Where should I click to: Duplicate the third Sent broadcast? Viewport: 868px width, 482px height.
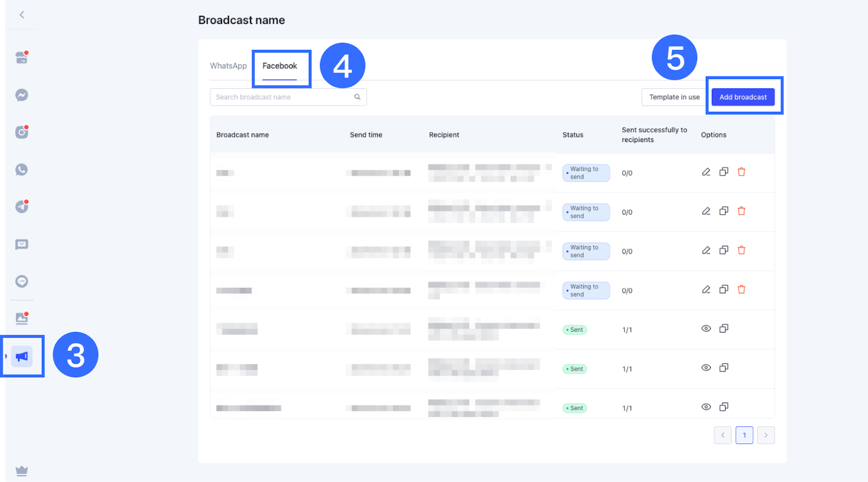point(724,407)
